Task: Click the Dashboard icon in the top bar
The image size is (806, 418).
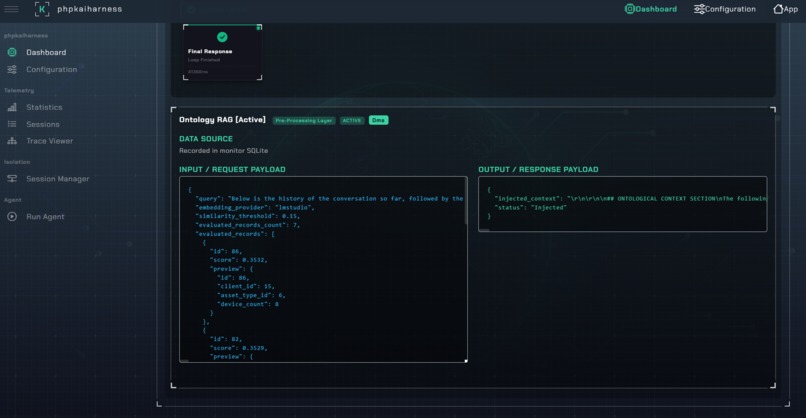Action: (x=629, y=9)
